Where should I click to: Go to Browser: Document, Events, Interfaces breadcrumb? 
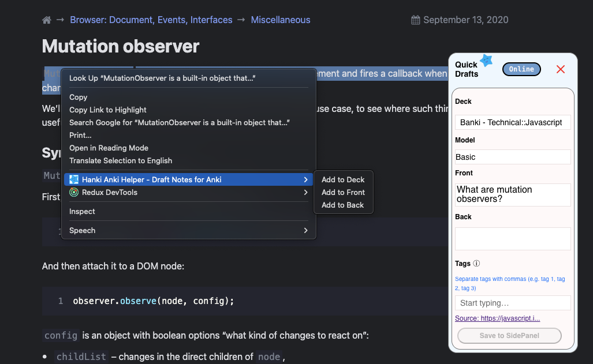[151, 20]
